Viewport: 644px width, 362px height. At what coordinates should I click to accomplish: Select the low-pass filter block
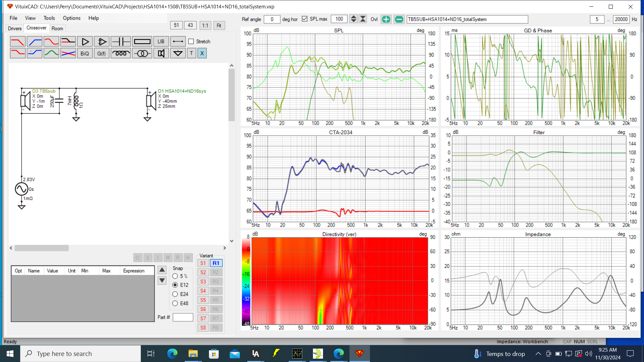tap(17, 42)
